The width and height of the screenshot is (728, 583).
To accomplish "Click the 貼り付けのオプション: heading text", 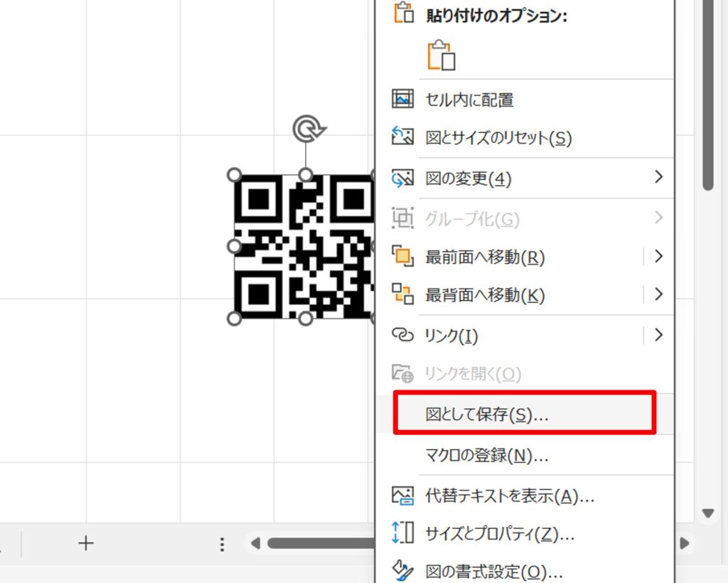I will (496, 16).
